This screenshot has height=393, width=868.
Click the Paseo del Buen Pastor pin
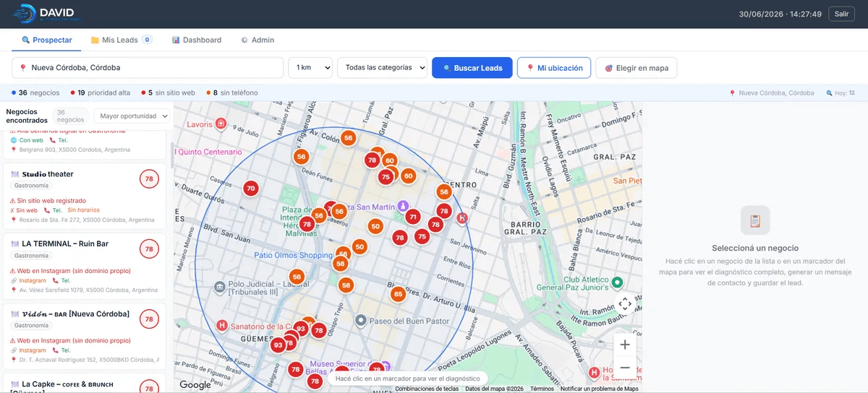pos(361,320)
